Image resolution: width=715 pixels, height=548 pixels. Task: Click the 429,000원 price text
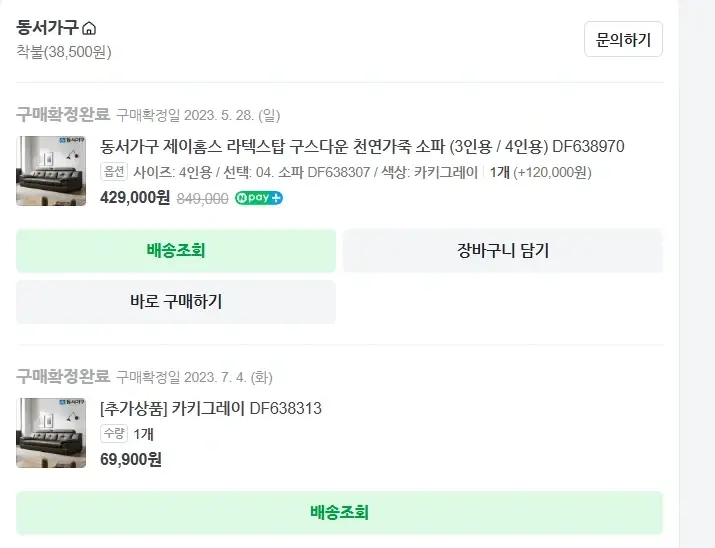[x=135, y=198]
